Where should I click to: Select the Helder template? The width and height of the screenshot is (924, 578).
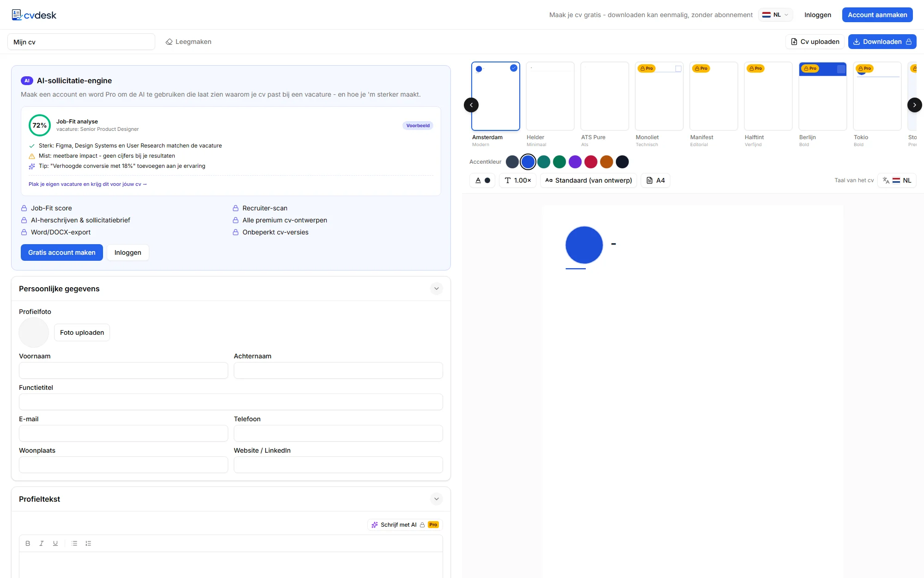(550, 96)
